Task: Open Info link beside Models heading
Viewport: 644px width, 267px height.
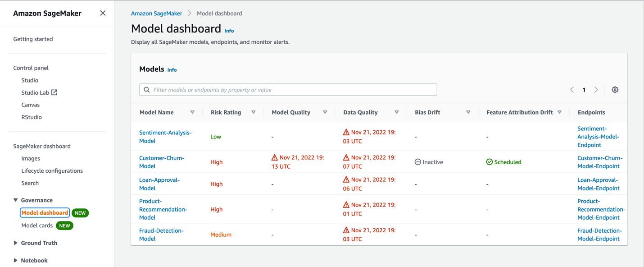Action: [x=172, y=70]
